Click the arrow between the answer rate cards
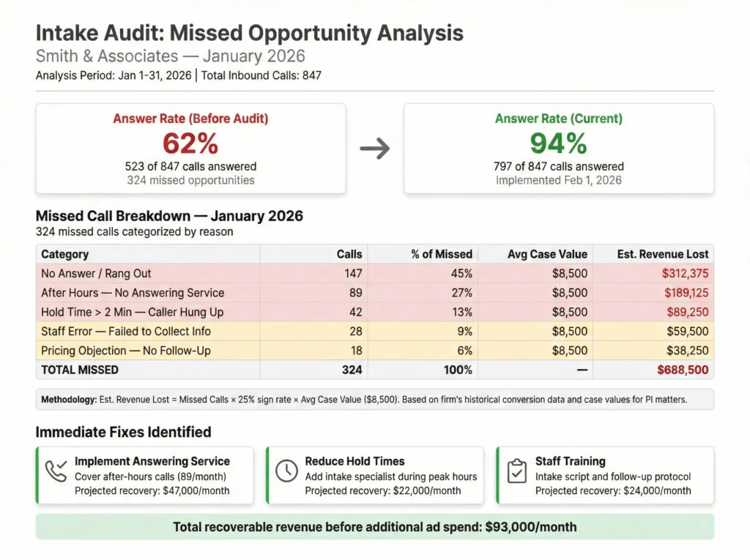Screen dimensions: 750x560 [x=374, y=149]
